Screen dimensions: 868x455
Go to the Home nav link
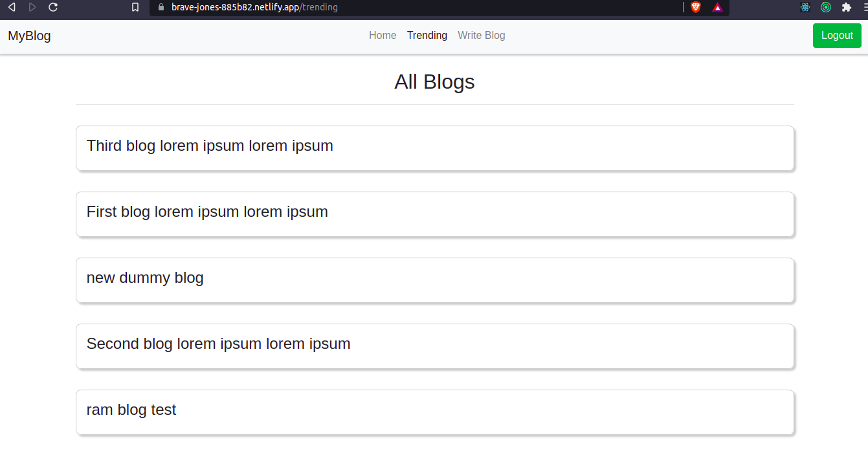pyautogui.click(x=383, y=36)
